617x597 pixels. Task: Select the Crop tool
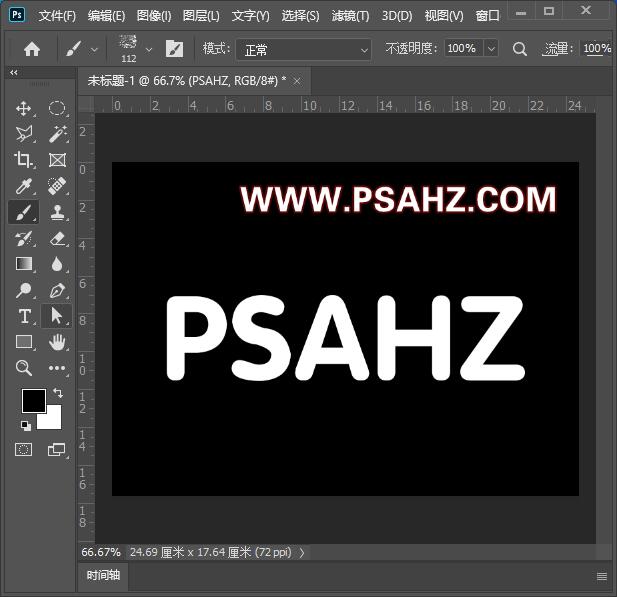[24, 160]
